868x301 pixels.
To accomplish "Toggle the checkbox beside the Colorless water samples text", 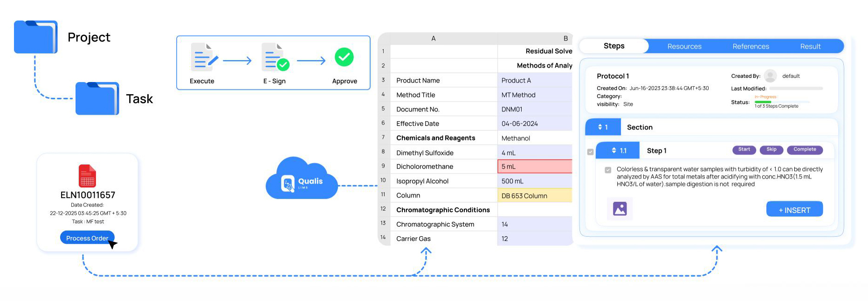I will click(608, 170).
